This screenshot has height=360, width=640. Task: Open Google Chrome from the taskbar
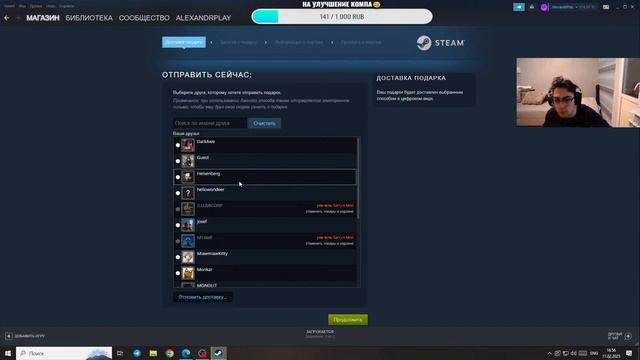click(x=169, y=353)
